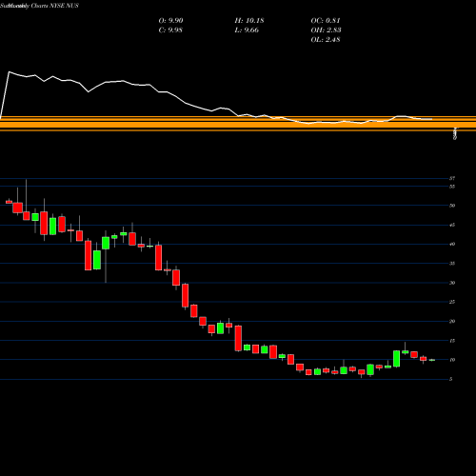Viewport: 476px width, 476px height.
Task: Click the 45 price axis label
Action: click(452, 225)
